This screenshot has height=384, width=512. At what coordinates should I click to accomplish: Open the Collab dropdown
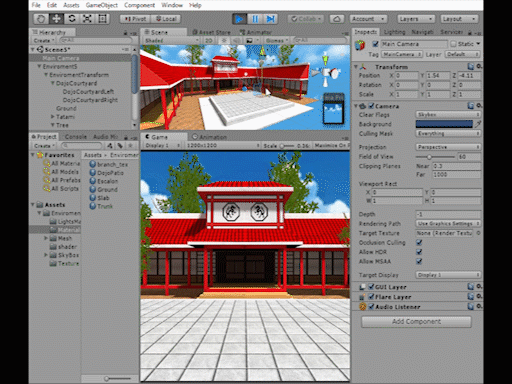[306, 19]
